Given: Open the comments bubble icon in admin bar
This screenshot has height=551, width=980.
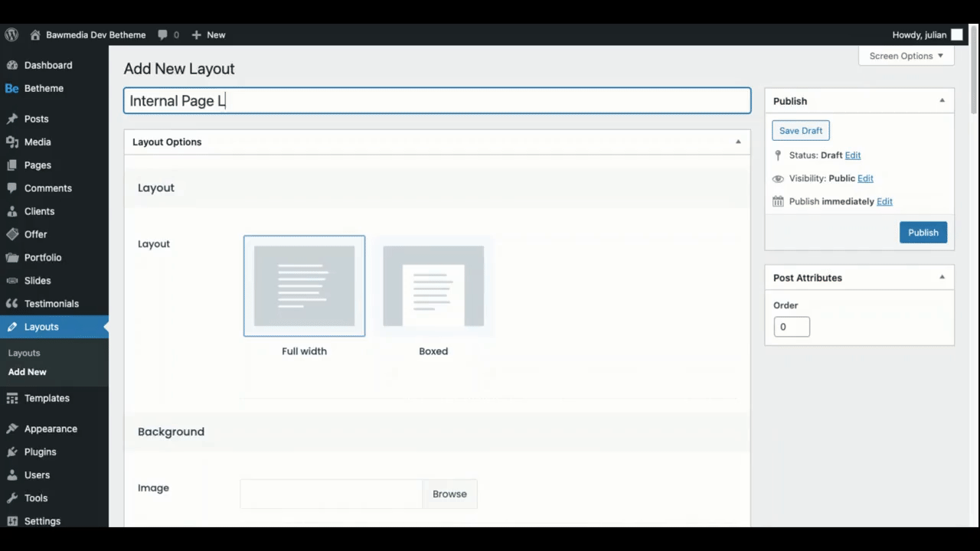Looking at the screenshot, I should 162,34.
